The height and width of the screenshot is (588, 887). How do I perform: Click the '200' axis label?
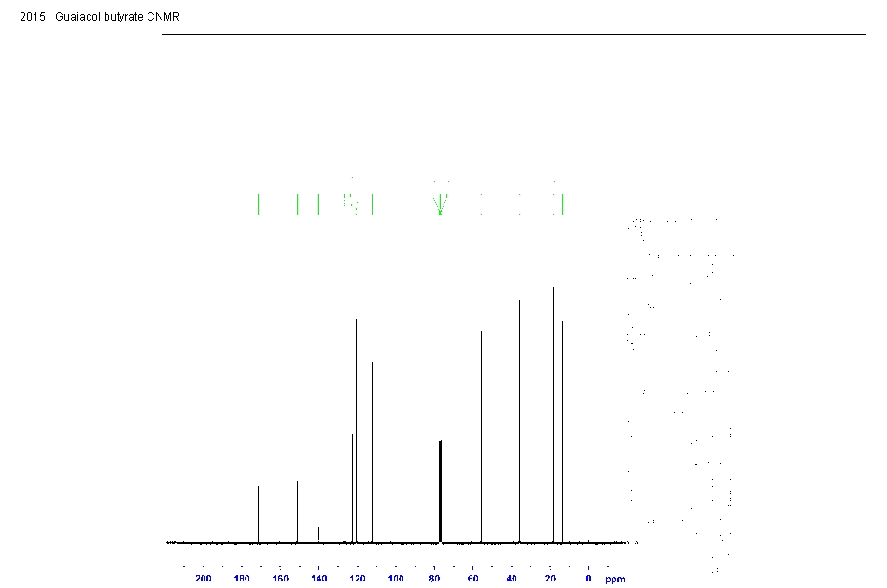click(x=204, y=579)
